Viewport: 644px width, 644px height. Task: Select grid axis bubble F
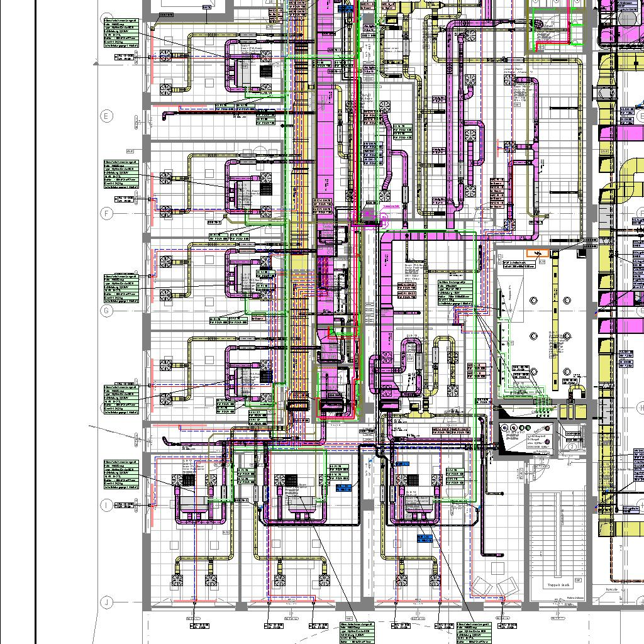pyautogui.click(x=106, y=214)
